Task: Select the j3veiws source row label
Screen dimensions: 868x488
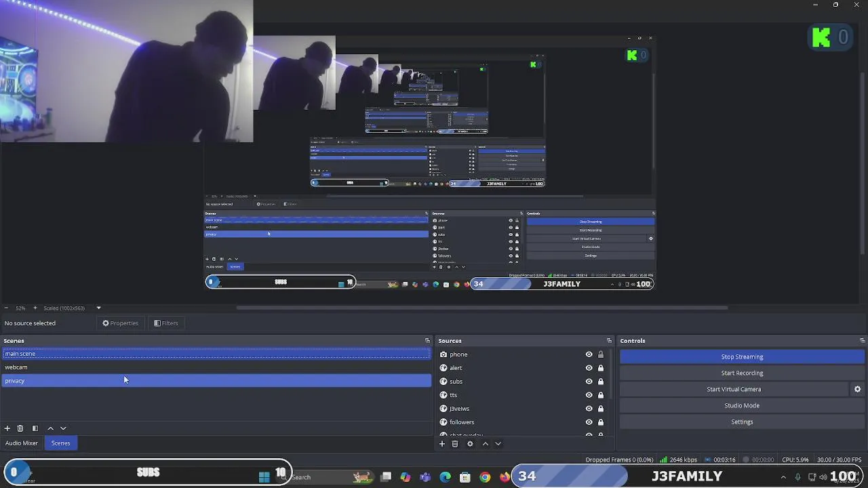Action: coord(459,409)
